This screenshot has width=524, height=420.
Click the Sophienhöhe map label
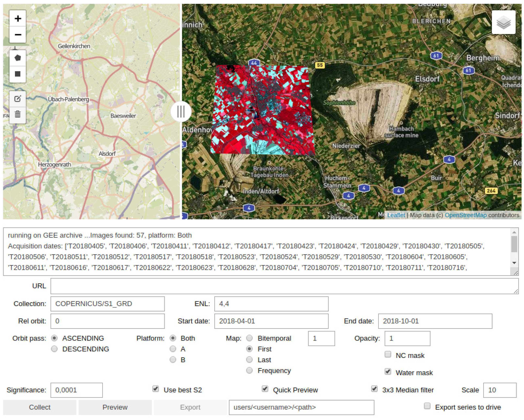click(x=339, y=102)
